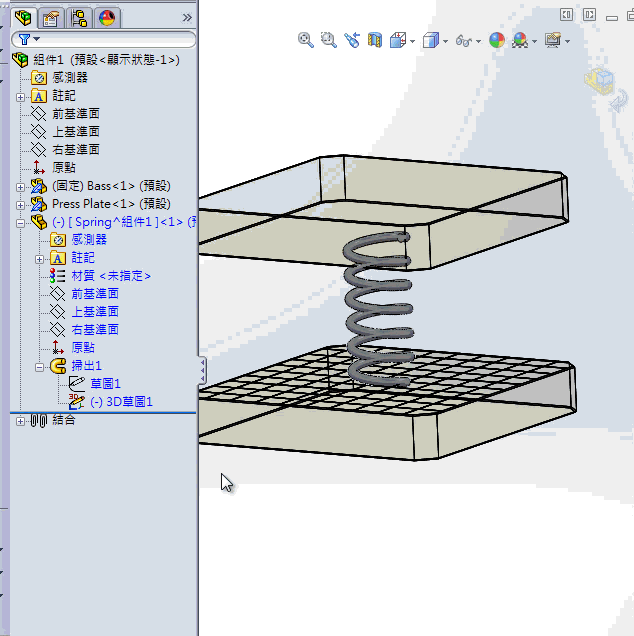Open the DisplayManager tab
Screen dimensions: 634x636
[x=107, y=18]
